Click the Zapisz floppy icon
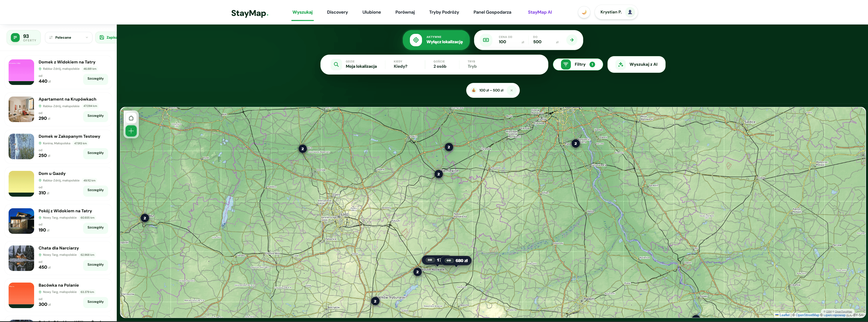868x322 pixels. 102,37
